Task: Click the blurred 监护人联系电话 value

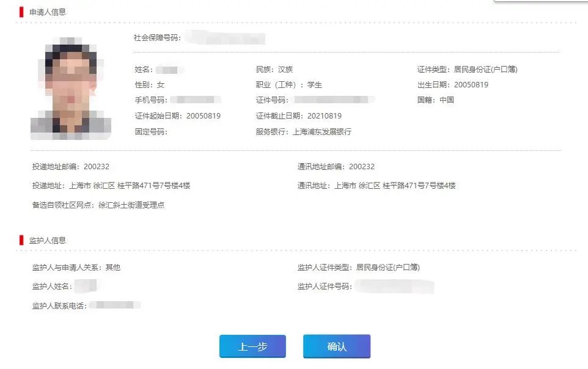Action: pyautogui.click(x=115, y=305)
